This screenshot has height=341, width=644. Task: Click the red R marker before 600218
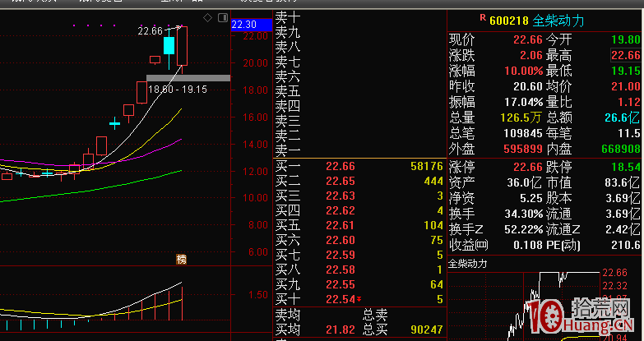(x=483, y=17)
